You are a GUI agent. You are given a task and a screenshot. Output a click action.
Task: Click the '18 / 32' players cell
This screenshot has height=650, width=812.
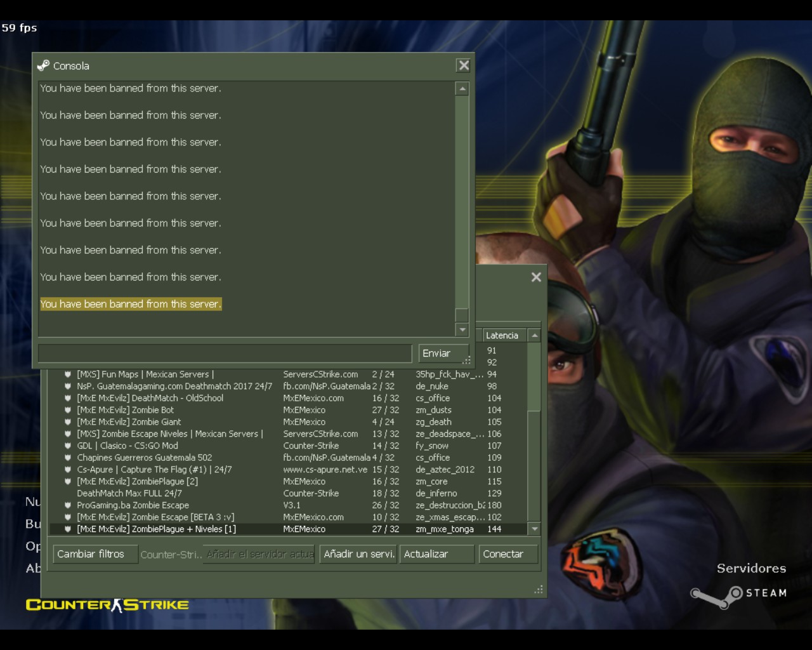(386, 493)
